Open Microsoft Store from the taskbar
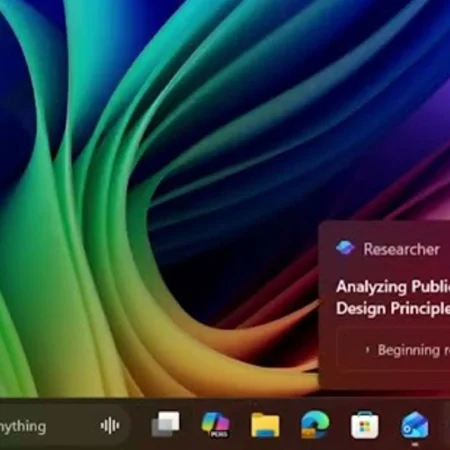Image resolution: width=450 pixels, height=450 pixels. coord(365,425)
